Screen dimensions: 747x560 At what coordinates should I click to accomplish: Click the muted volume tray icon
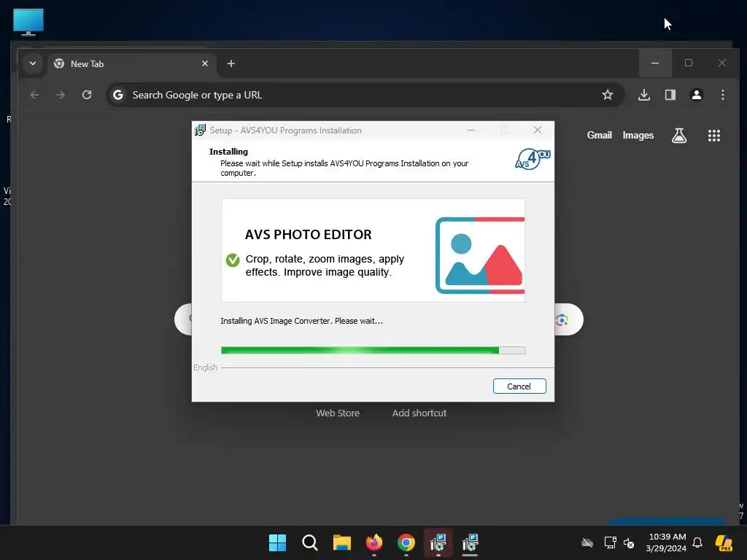pos(629,542)
